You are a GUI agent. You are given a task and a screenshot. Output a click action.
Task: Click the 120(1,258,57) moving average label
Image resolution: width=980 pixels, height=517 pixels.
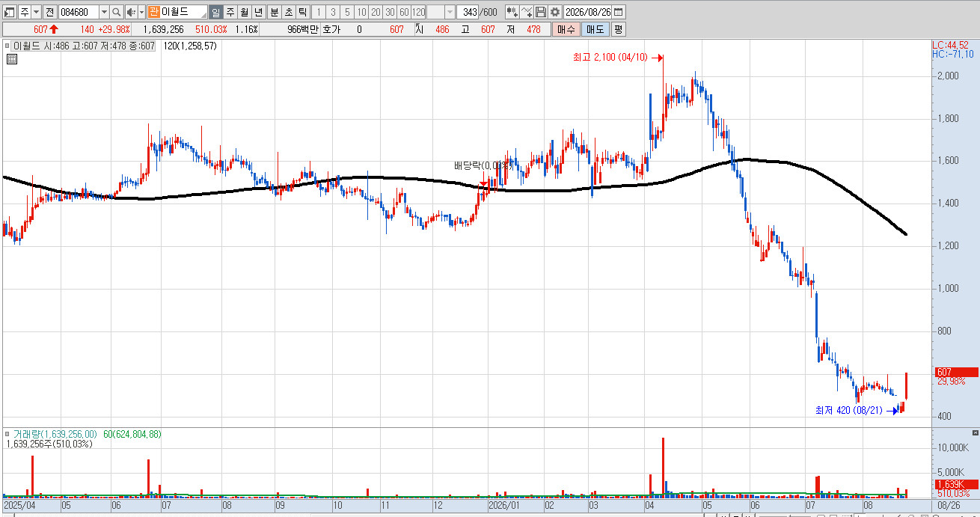(x=190, y=46)
